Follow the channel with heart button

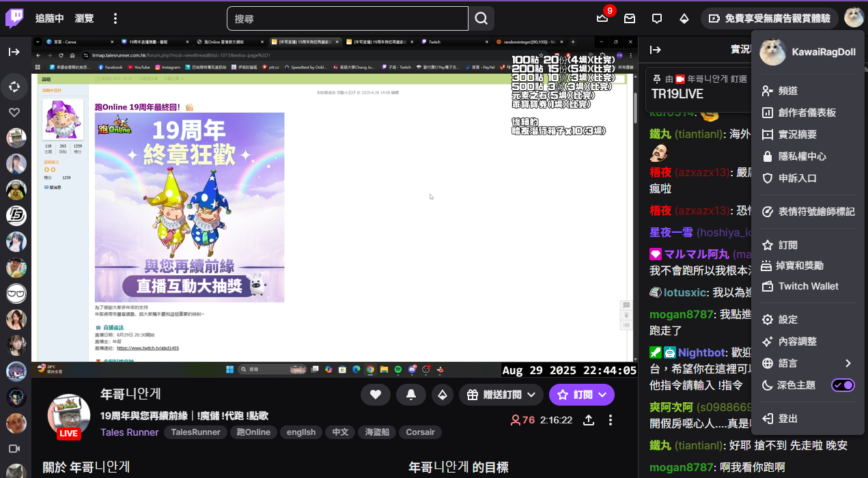376,395
